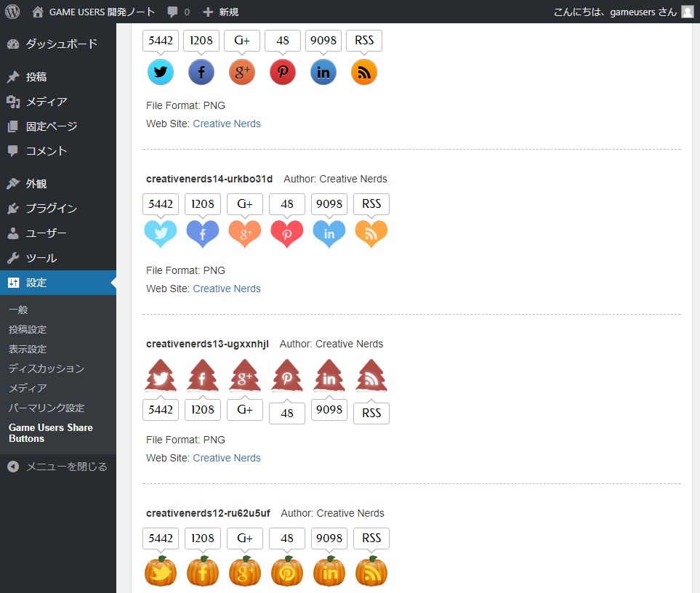
Task: Collapse sidebar with メニューを閉じる
Action: pos(58,467)
